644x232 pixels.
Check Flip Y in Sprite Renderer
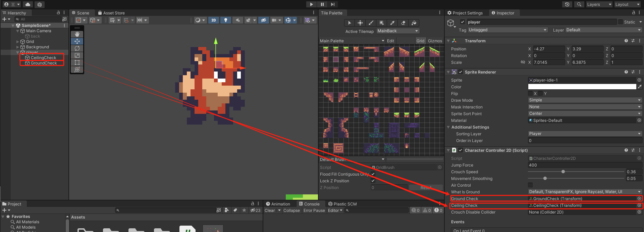[x=540, y=93]
